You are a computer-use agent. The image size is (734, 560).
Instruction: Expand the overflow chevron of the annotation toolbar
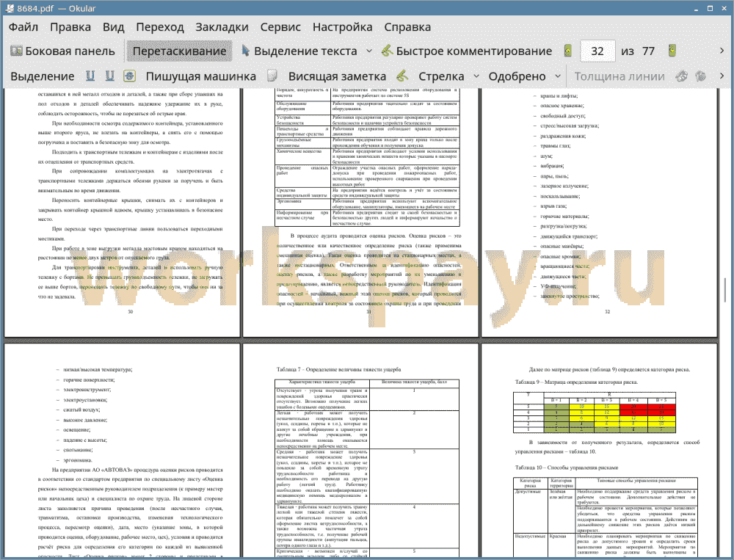click(x=722, y=76)
